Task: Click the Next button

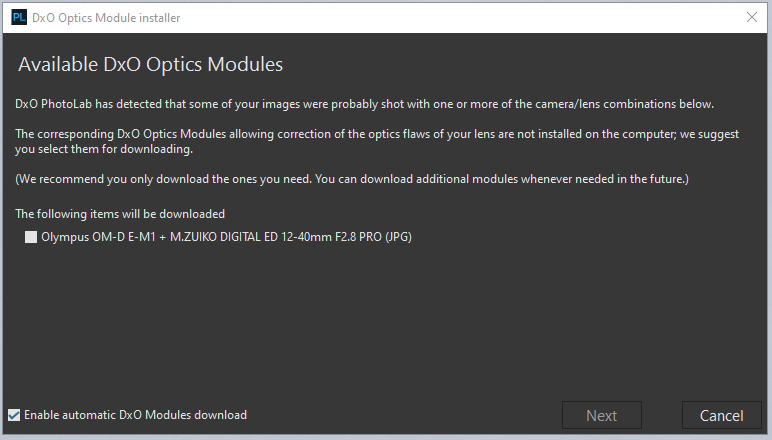Action: pyautogui.click(x=602, y=415)
